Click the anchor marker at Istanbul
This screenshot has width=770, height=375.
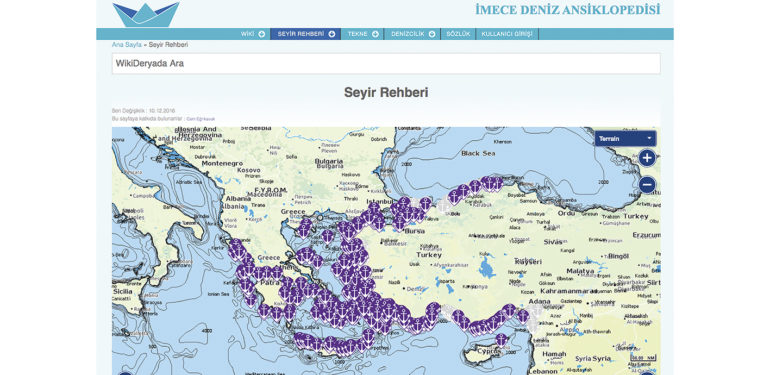click(404, 202)
